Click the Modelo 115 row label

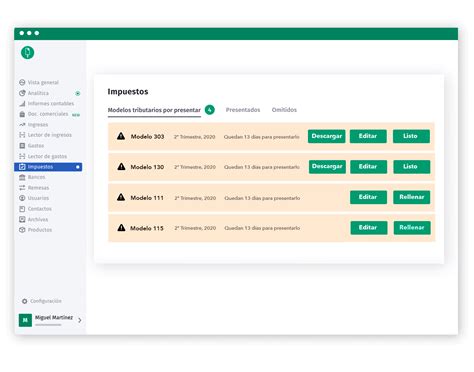click(x=147, y=228)
